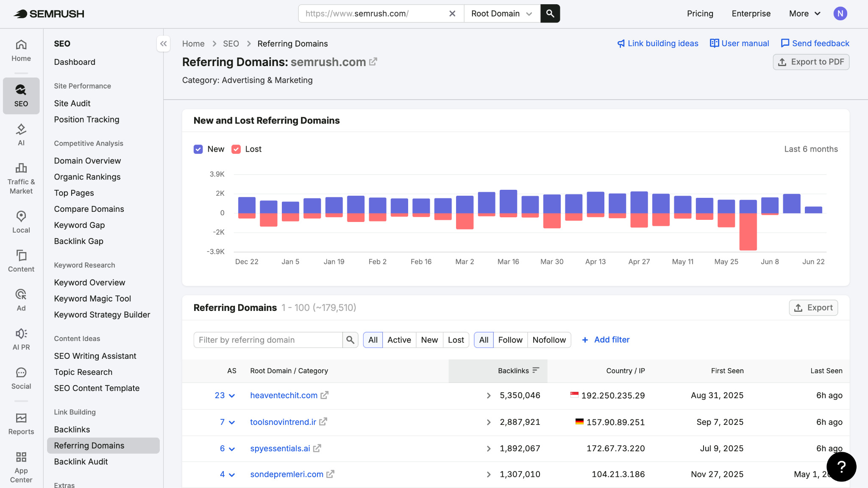Toggle the New checkbox in chart

198,149
